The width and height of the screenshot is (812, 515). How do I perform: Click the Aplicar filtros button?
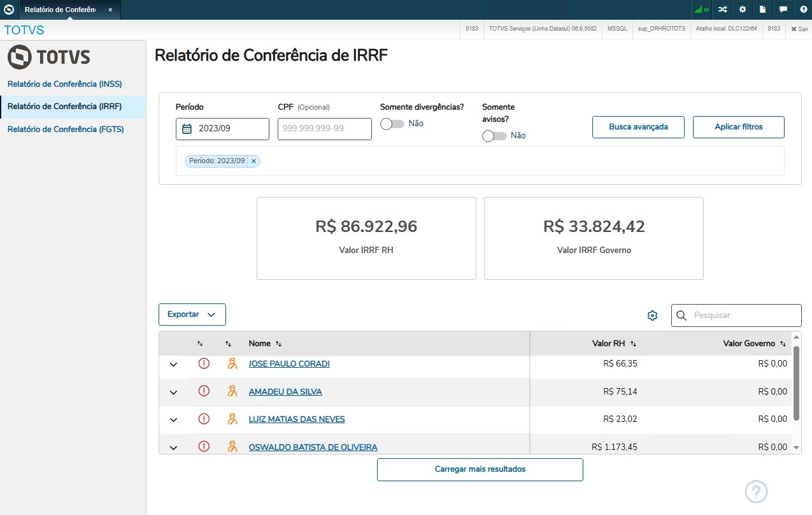click(738, 127)
